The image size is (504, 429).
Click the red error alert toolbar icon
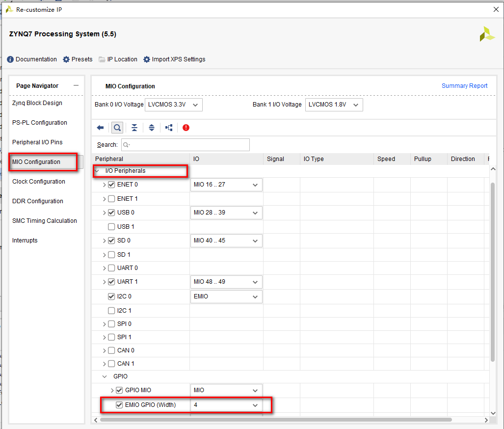point(186,128)
